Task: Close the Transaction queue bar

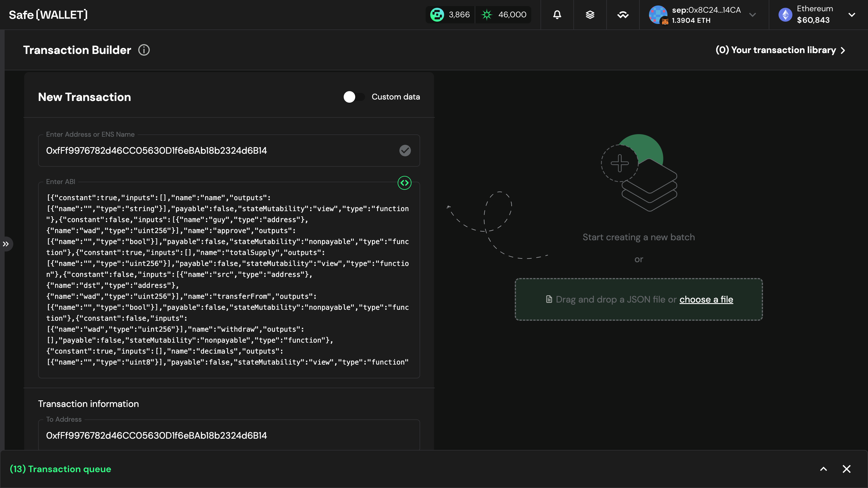Action: pyautogui.click(x=846, y=469)
